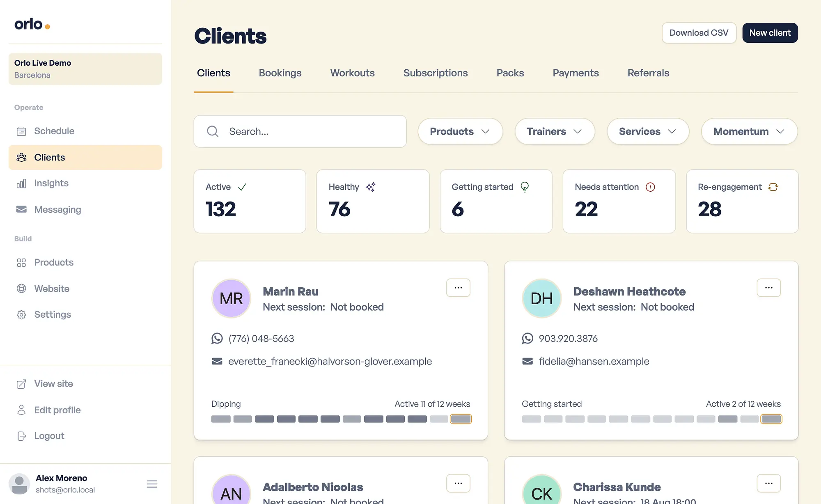Click Adalberto Nicolas's AN avatar

tap(231, 490)
